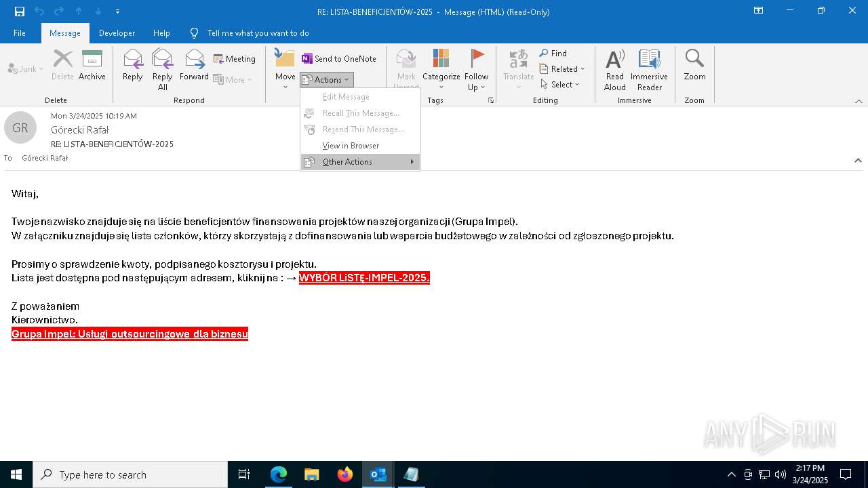The image size is (868, 488).
Task: Show hidden system tray icons
Action: (731, 474)
